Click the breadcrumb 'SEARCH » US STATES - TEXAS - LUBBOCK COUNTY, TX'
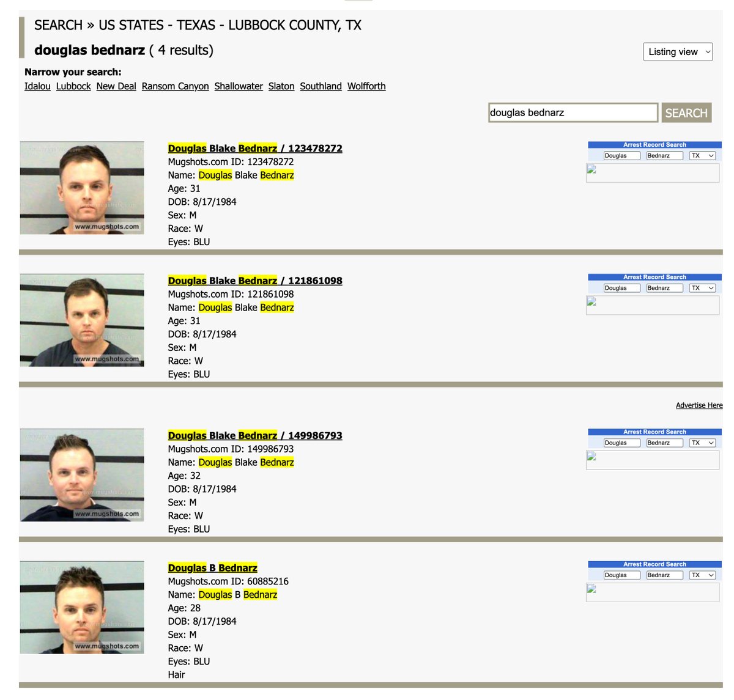 click(x=198, y=25)
